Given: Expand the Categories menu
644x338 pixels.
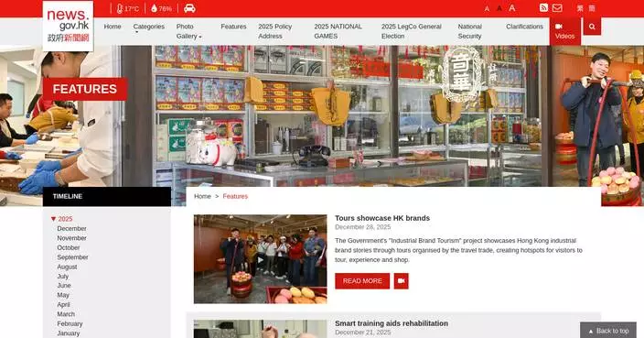Looking at the screenshot, I should click(x=149, y=27).
